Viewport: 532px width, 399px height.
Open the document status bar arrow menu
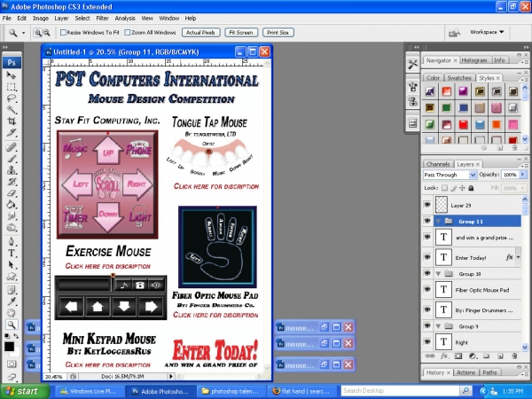(170, 376)
